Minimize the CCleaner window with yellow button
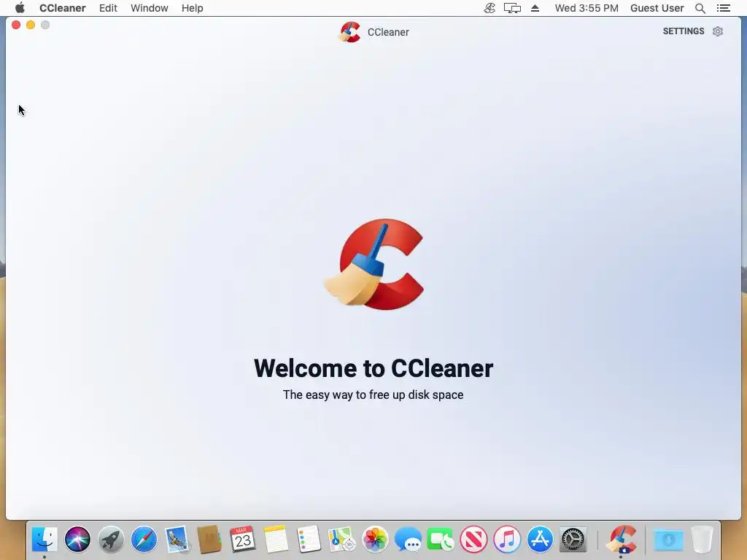This screenshot has width=747, height=560. pos(31,25)
